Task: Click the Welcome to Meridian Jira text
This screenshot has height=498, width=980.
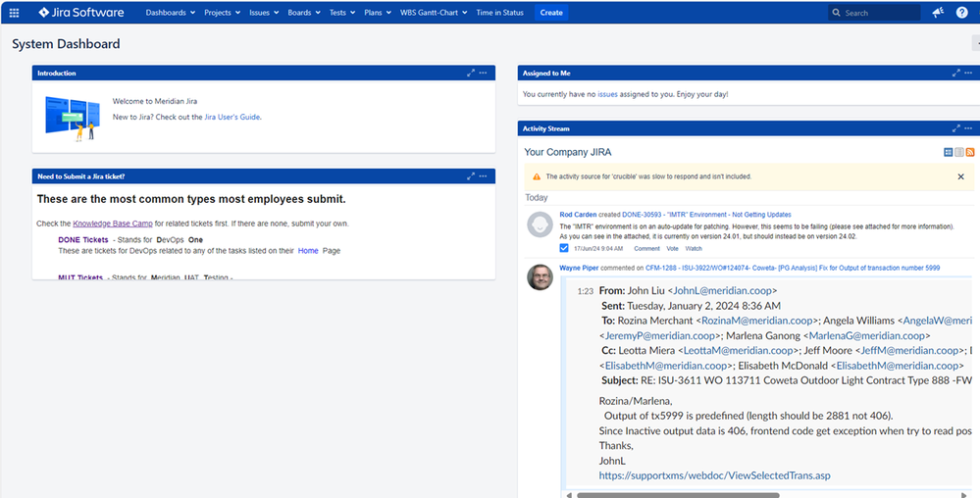Action: [x=155, y=101]
